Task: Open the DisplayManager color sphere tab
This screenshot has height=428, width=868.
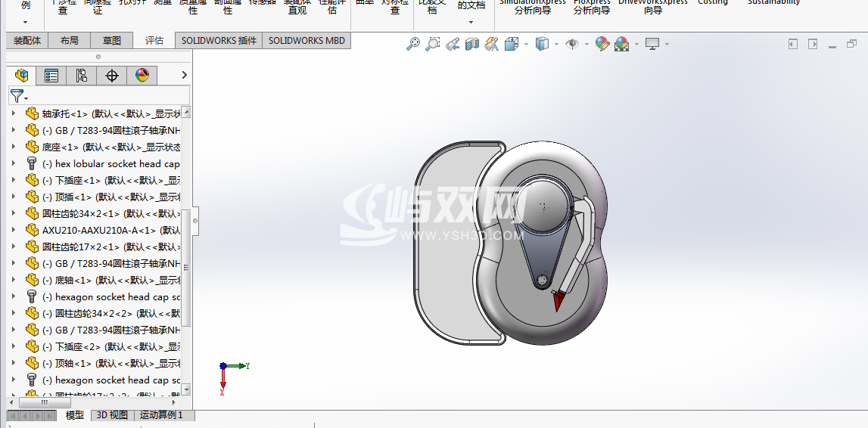Action: point(142,75)
